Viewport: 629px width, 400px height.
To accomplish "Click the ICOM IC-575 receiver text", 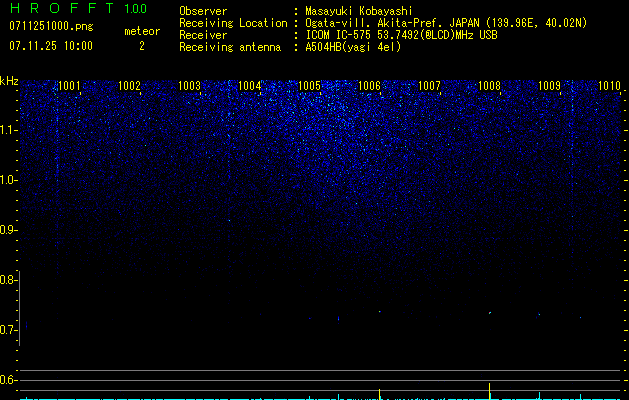I will click(x=401, y=35).
